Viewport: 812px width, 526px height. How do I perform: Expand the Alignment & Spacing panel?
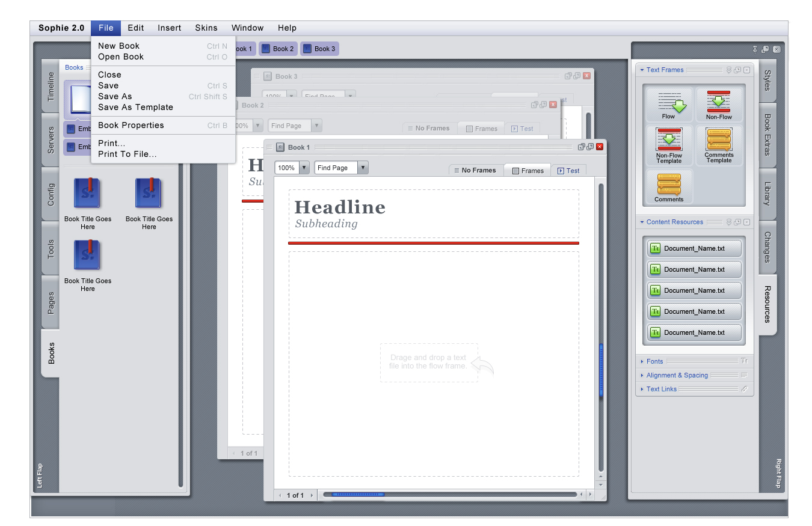click(642, 376)
